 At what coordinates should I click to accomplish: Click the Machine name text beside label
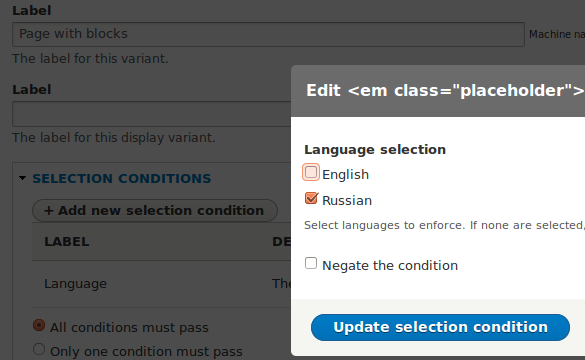557,34
